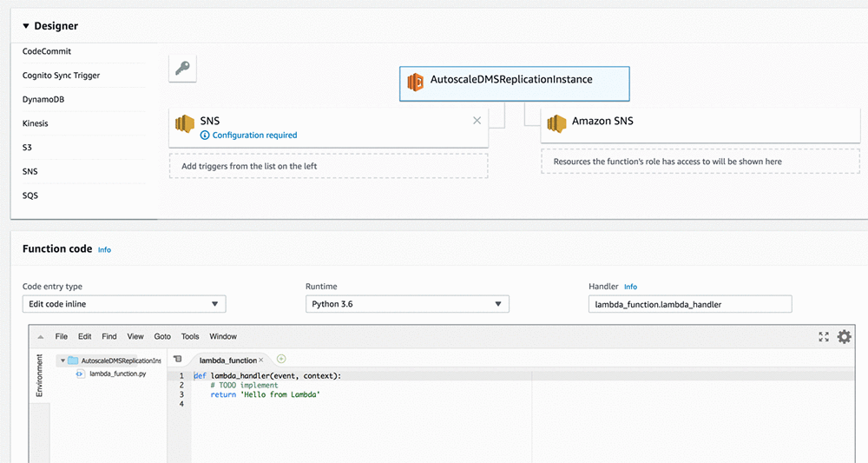Close the lambda_function editor tab
Screen dimensions: 868x463
click(x=261, y=360)
